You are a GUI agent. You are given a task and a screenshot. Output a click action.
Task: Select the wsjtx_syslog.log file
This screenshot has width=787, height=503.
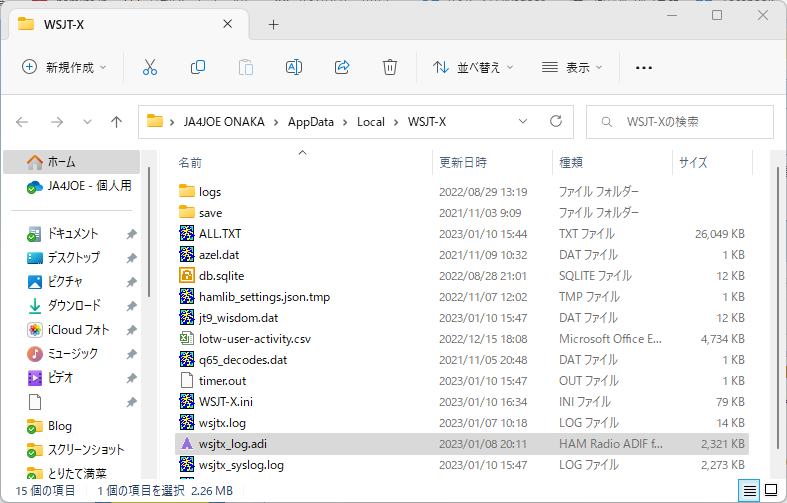[x=462, y=465]
